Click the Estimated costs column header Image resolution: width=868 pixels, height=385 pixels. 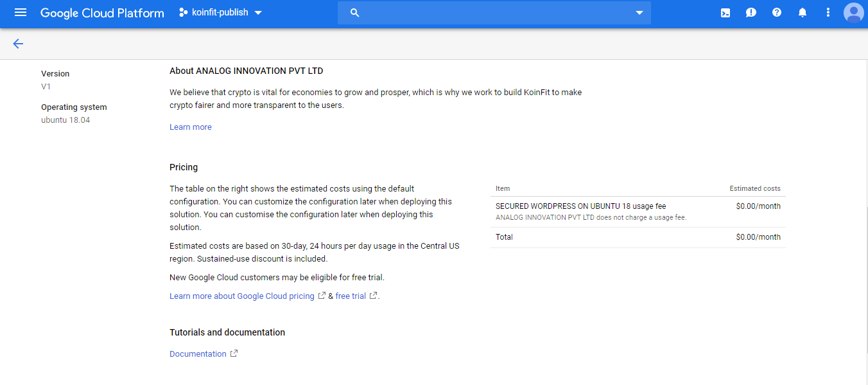tap(755, 188)
